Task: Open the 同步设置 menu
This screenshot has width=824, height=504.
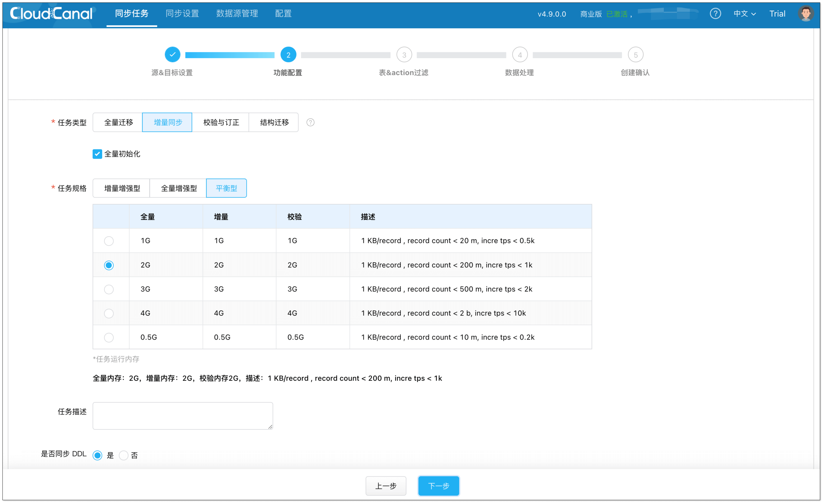Action: pos(182,14)
